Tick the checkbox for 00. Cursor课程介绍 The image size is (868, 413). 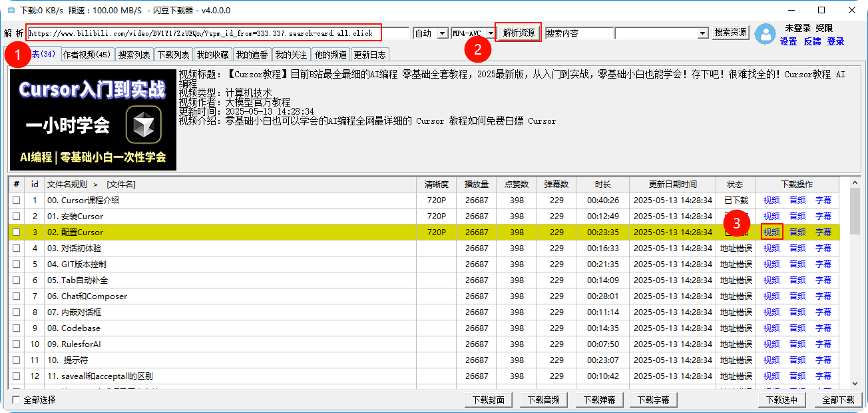[16, 201]
